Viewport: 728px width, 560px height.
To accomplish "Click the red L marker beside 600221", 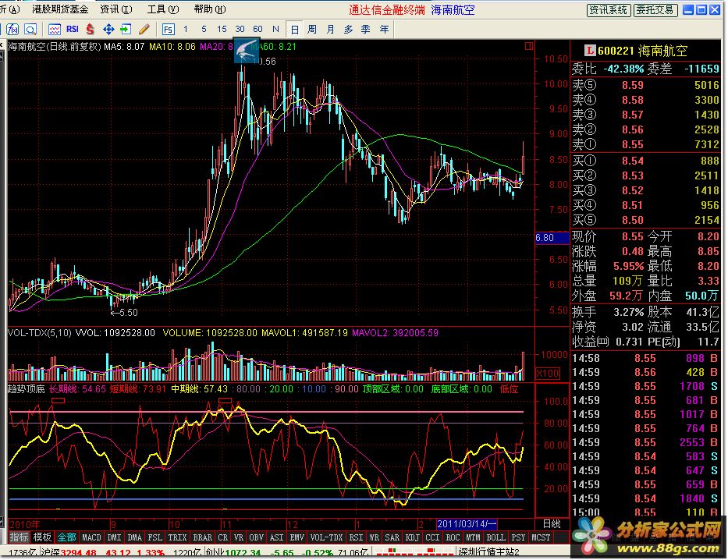I will point(590,51).
